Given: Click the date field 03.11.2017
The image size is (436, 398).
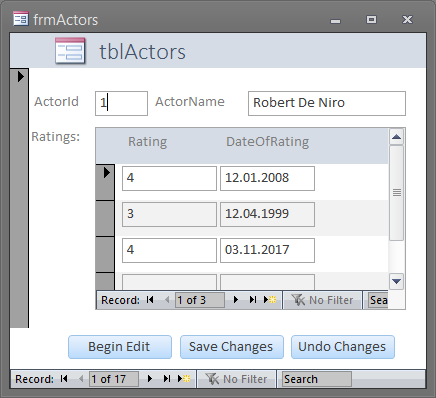Looking at the screenshot, I should 267,250.
